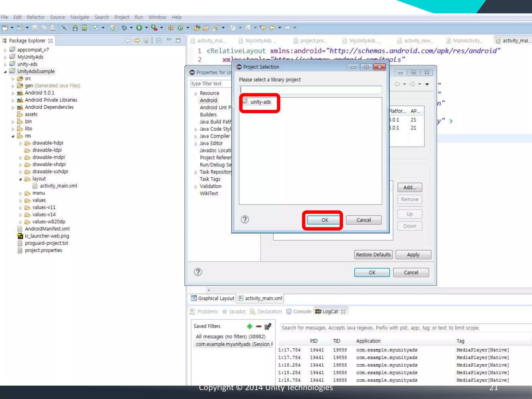Viewport: 532px width, 399px height.
Task: Click the red minus remove filter icon
Action: pyautogui.click(x=259, y=326)
